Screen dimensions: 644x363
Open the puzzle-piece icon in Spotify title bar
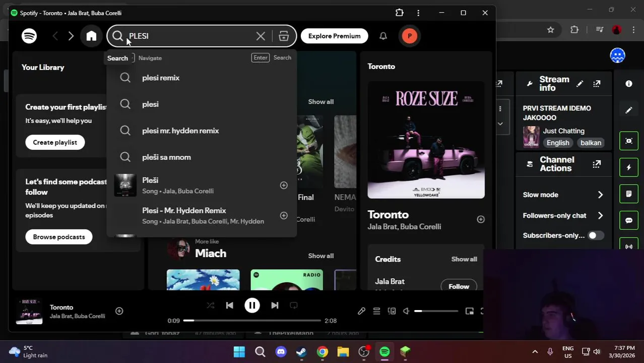(x=399, y=13)
